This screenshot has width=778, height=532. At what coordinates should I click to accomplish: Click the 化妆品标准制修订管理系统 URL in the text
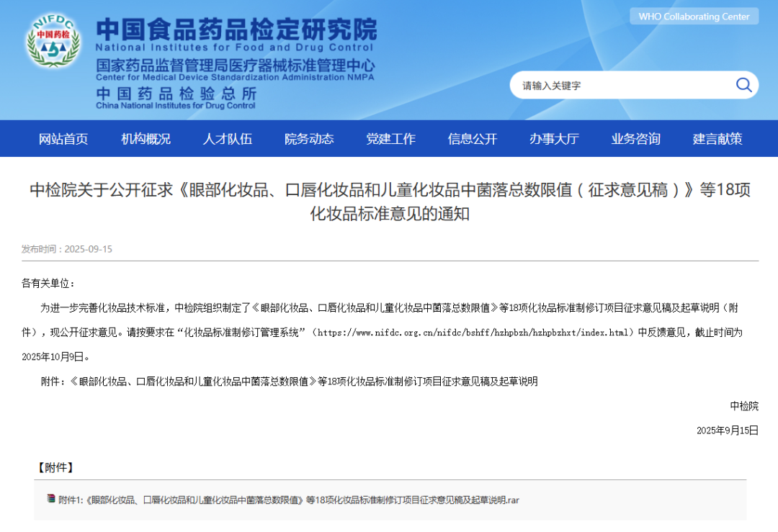click(x=473, y=333)
